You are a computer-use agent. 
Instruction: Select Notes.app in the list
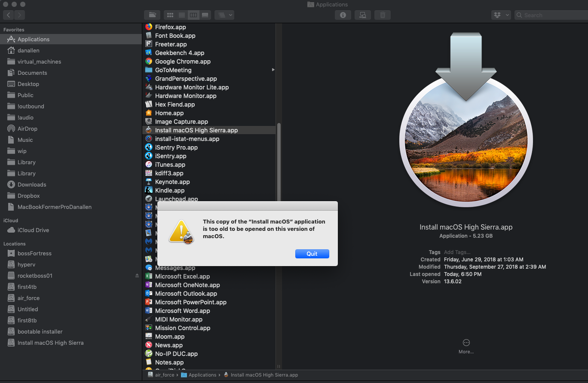pyautogui.click(x=209, y=362)
